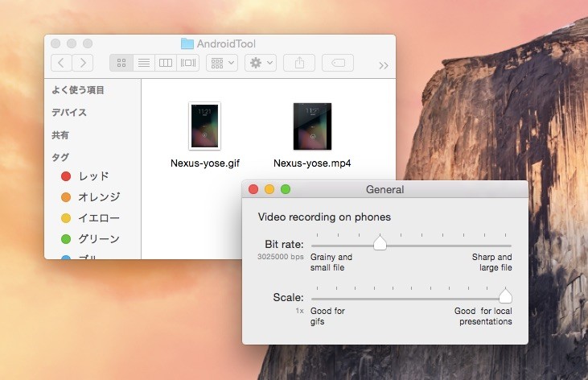Select the レッド red tag
Screen dimensions: 588x380
[x=85, y=176]
